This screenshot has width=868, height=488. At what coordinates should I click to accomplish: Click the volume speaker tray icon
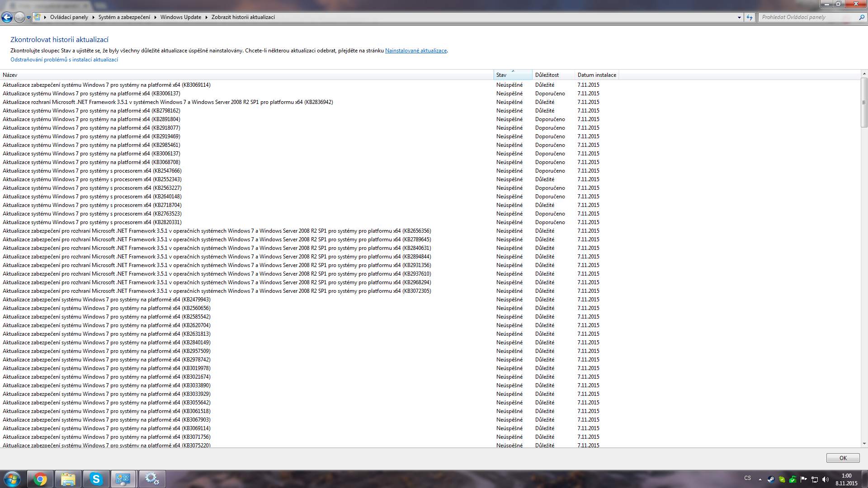click(826, 479)
